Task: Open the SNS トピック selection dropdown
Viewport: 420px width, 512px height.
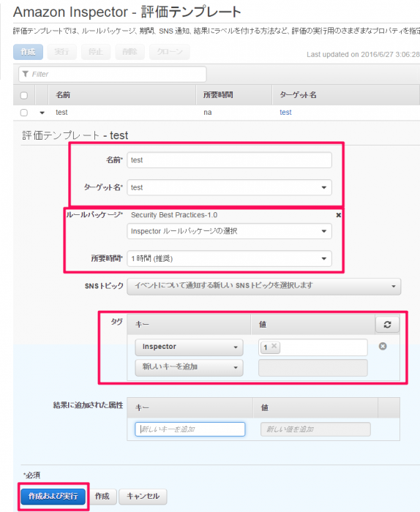Action: click(x=264, y=287)
